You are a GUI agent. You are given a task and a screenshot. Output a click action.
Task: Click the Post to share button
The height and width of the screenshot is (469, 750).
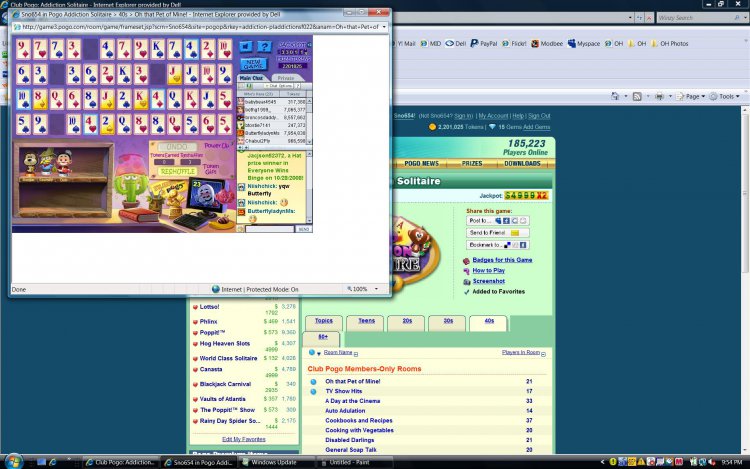(x=497, y=220)
